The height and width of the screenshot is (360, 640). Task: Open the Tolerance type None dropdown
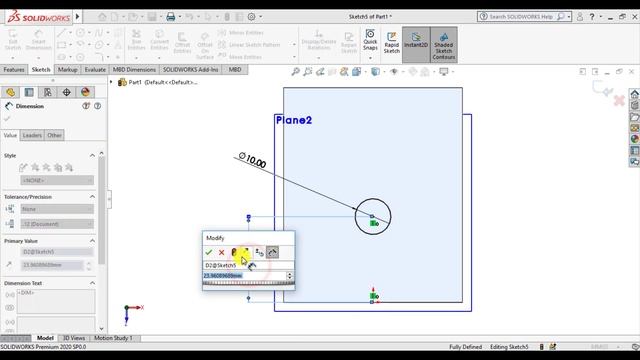click(57, 209)
